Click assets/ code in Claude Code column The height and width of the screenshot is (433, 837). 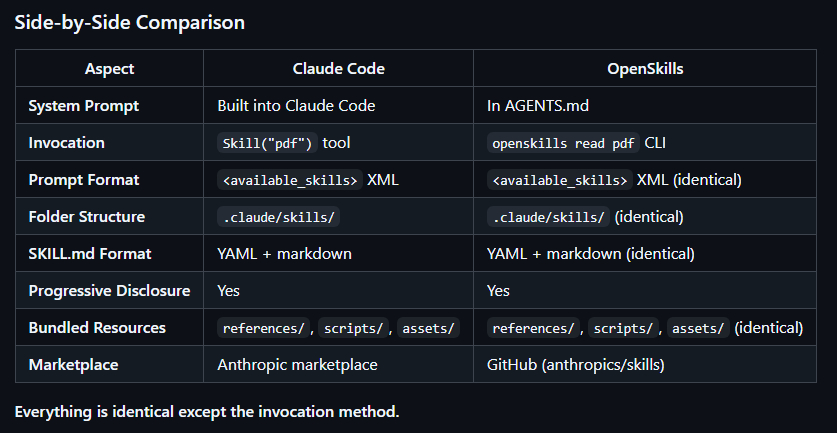[428, 328]
